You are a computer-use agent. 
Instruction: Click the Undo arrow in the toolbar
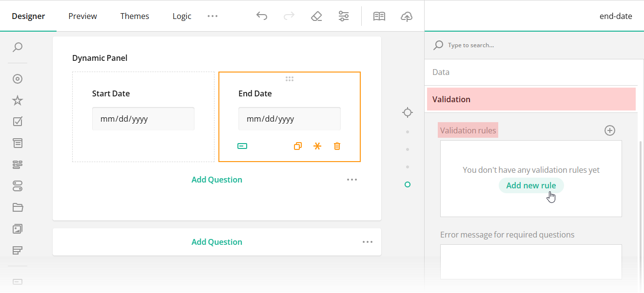pyautogui.click(x=262, y=16)
